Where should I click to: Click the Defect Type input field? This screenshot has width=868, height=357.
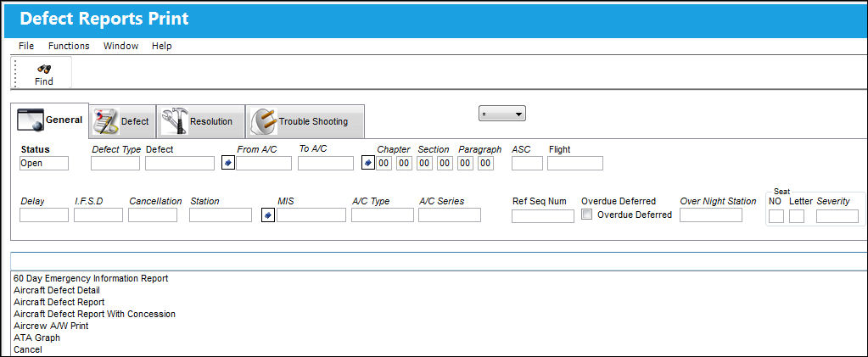(x=115, y=164)
